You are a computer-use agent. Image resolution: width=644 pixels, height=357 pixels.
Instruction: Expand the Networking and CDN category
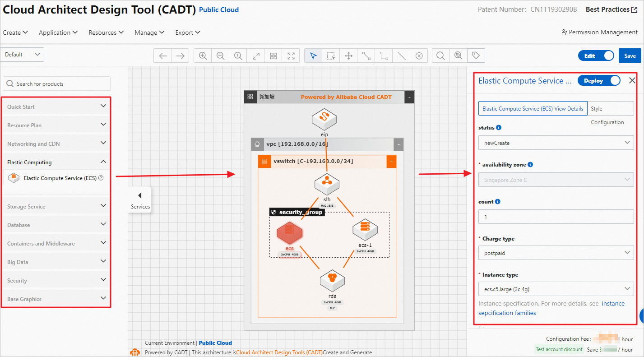point(56,144)
